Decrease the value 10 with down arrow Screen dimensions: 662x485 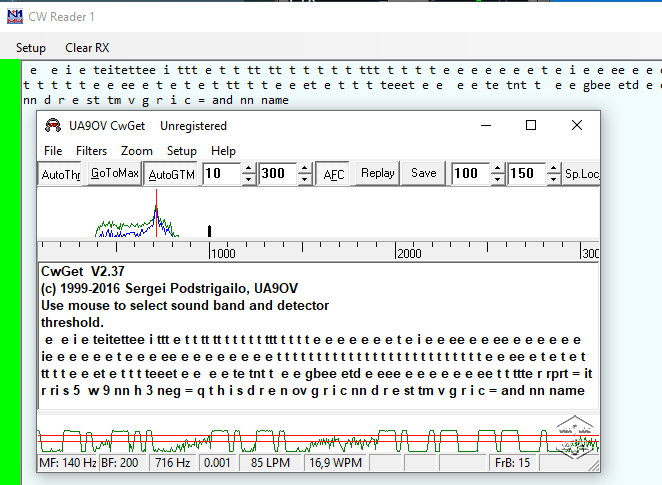tap(248, 179)
